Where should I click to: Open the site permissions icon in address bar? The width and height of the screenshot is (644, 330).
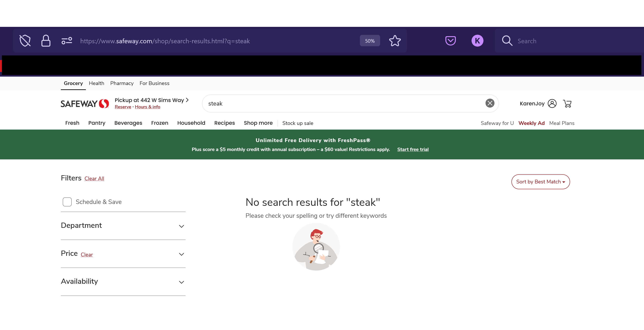pos(67,41)
